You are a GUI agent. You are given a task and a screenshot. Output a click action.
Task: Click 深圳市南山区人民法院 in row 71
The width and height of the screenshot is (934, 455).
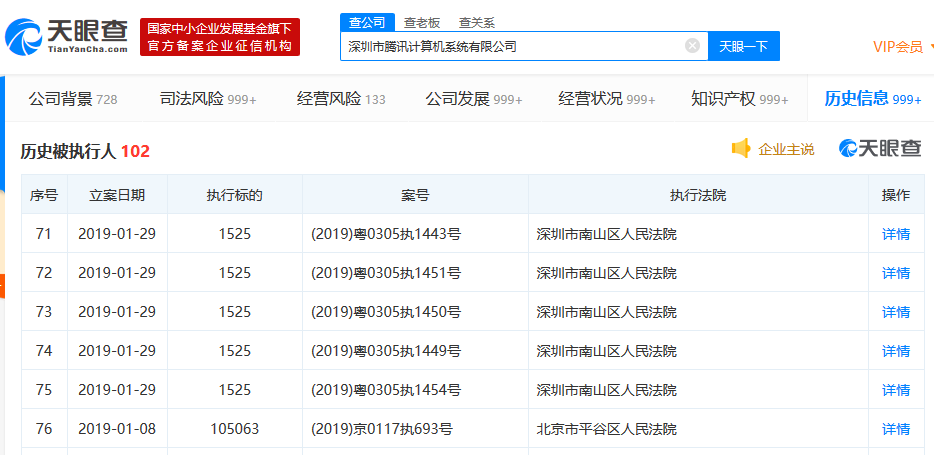tap(606, 234)
